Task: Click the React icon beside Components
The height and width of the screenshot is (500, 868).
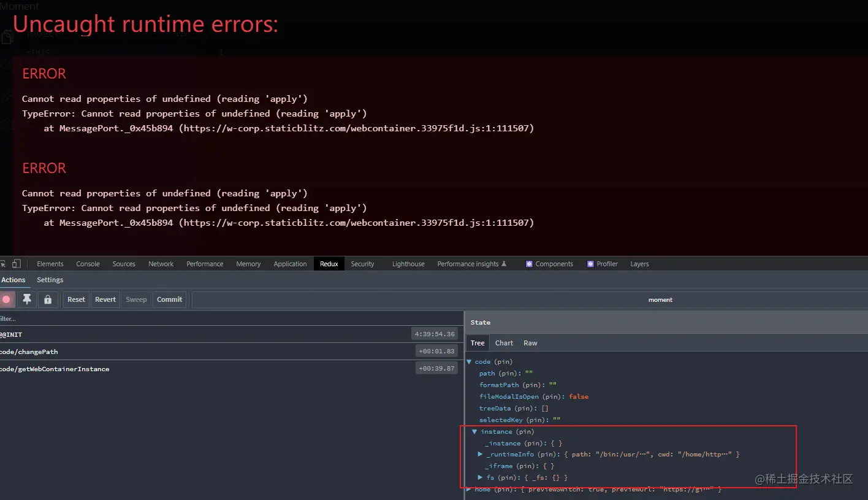Action: pos(529,264)
